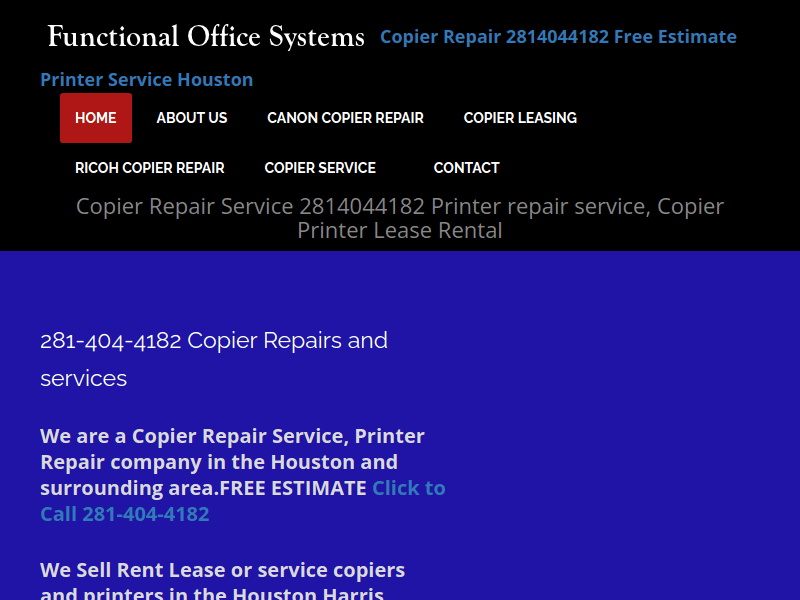Image resolution: width=800 pixels, height=600 pixels.
Task: Click the 'We are a Copier Repair Service' paragraph
Action: point(243,475)
